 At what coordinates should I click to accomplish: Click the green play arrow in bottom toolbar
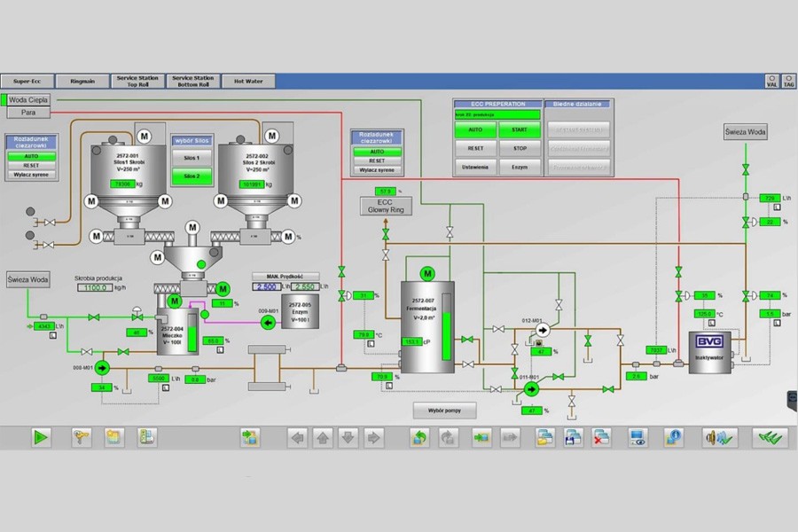pos(41,436)
